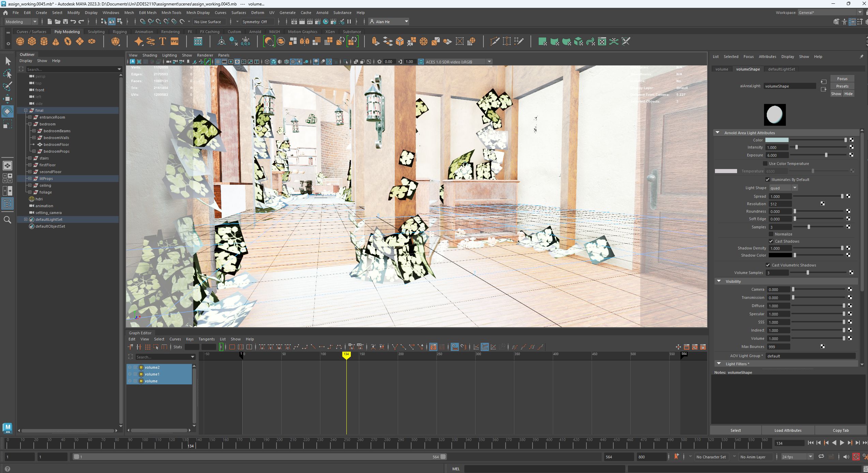This screenshot has height=473, width=868.
Task: Open the Create Type (T) tool
Action: (x=163, y=41)
